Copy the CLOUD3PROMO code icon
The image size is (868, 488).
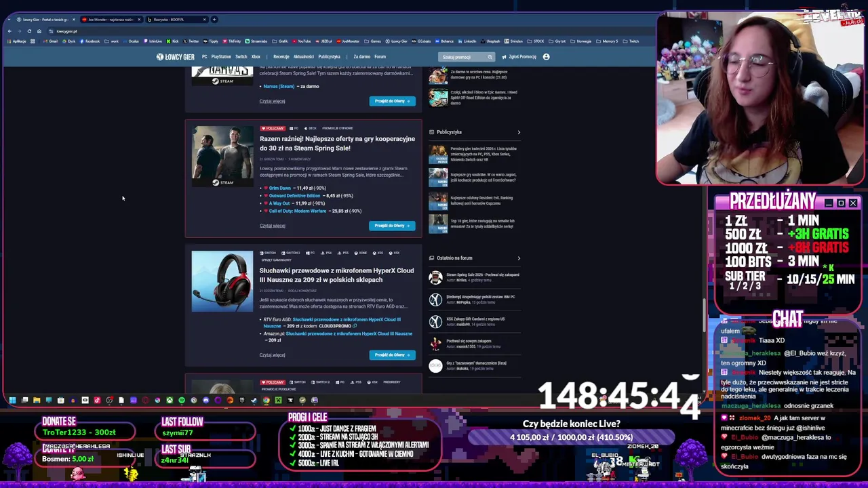355,326
